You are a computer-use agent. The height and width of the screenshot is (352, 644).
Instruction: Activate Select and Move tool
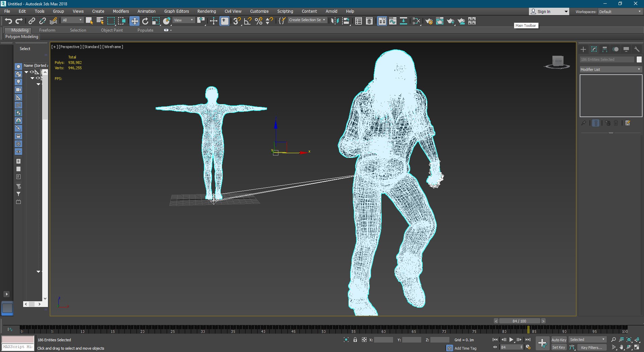click(135, 21)
